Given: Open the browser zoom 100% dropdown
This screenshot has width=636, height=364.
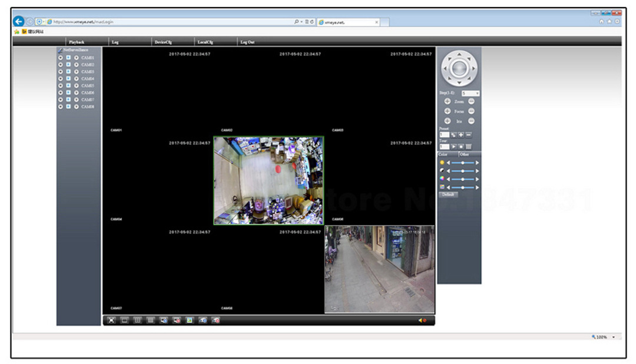Looking at the screenshot, I should coord(613,337).
